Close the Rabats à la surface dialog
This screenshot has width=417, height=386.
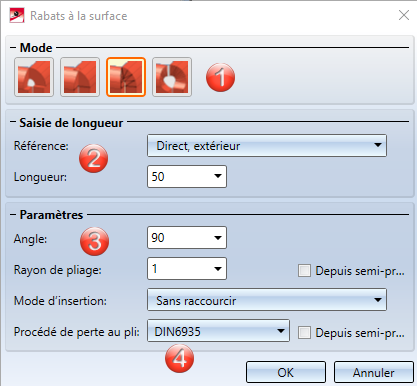(404, 15)
